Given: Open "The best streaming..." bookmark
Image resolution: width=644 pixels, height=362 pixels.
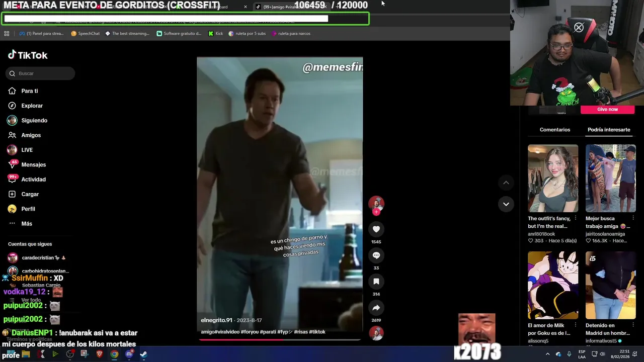Looking at the screenshot, I should (127, 34).
